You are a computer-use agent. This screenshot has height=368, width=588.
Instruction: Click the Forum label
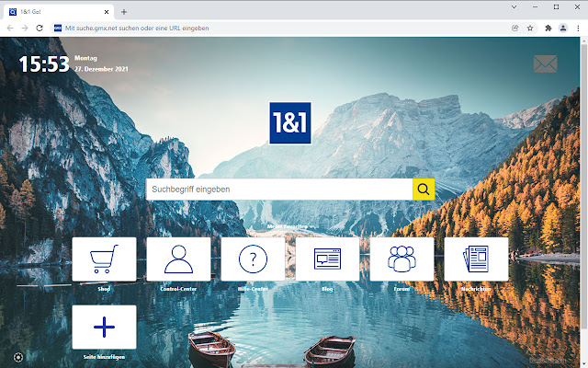pos(401,289)
